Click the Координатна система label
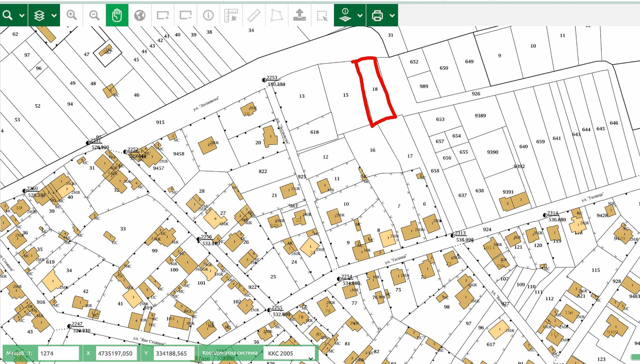 click(x=230, y=353)
